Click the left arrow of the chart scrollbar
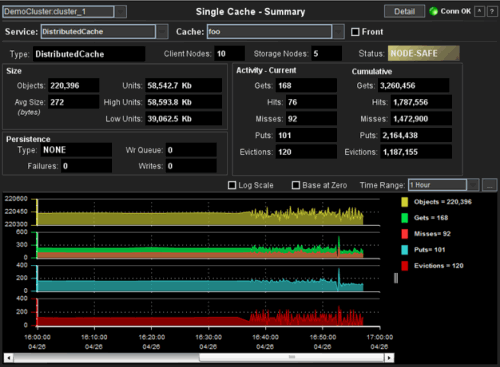This screenshot has height=367, width=500. click(9, 358)
